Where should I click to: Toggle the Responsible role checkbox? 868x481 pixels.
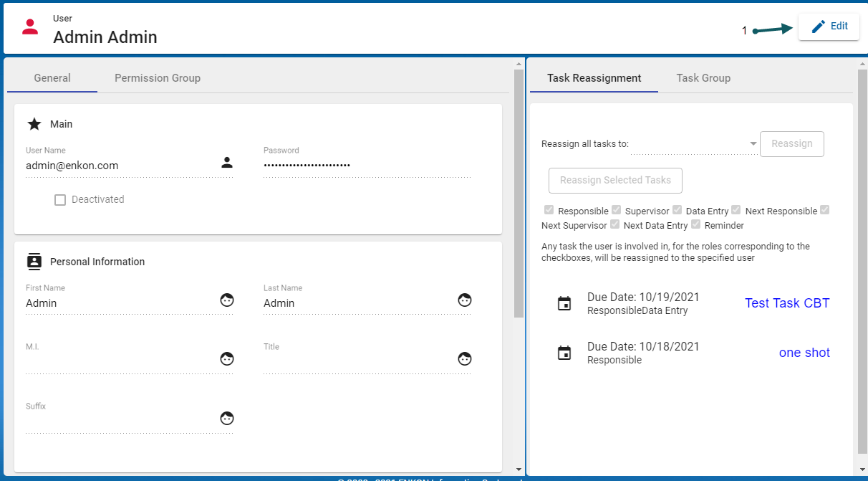549,210
